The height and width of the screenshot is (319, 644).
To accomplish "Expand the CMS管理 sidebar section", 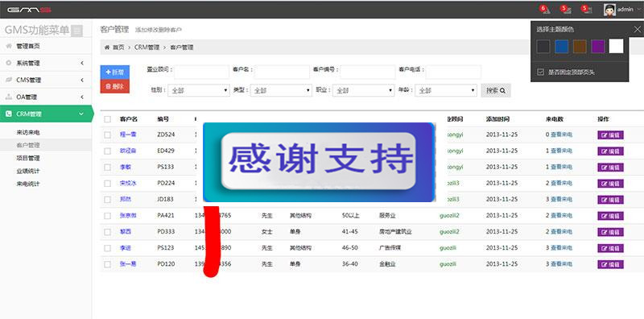I will tap(46, 80).
